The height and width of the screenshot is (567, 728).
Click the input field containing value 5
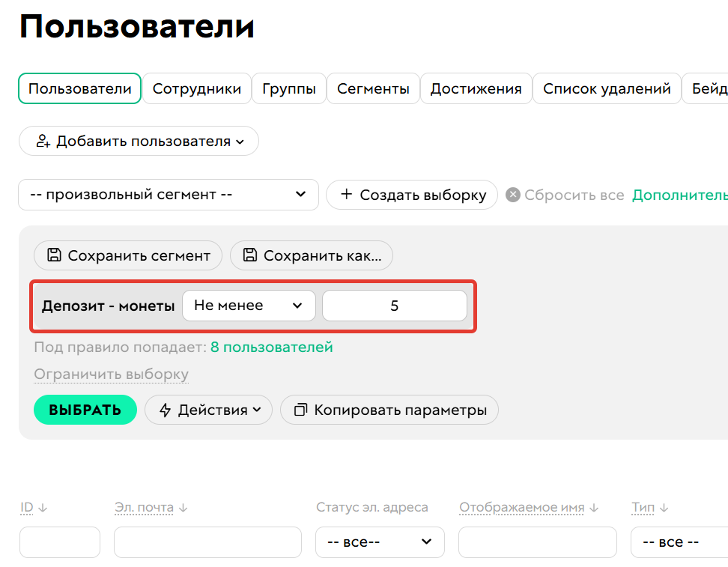pos(394,305)
